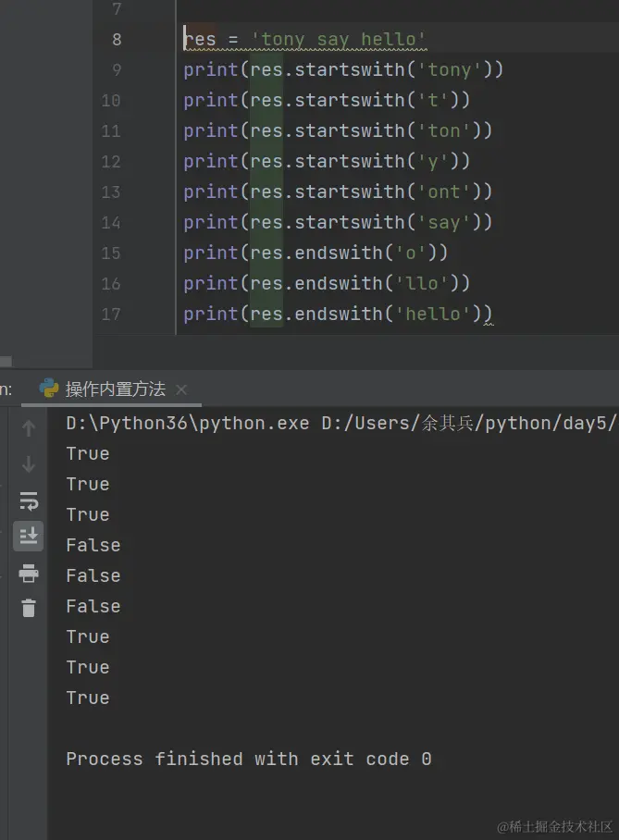Click the up-arrow scroll-to-previous icon in the run panel
The image size is (619, 840).
tap(29, 428)
